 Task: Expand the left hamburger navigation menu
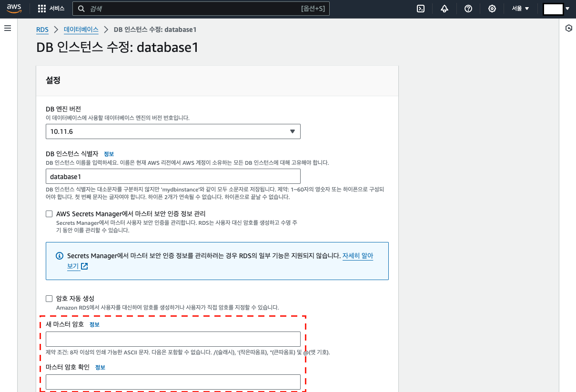point(8,29)
